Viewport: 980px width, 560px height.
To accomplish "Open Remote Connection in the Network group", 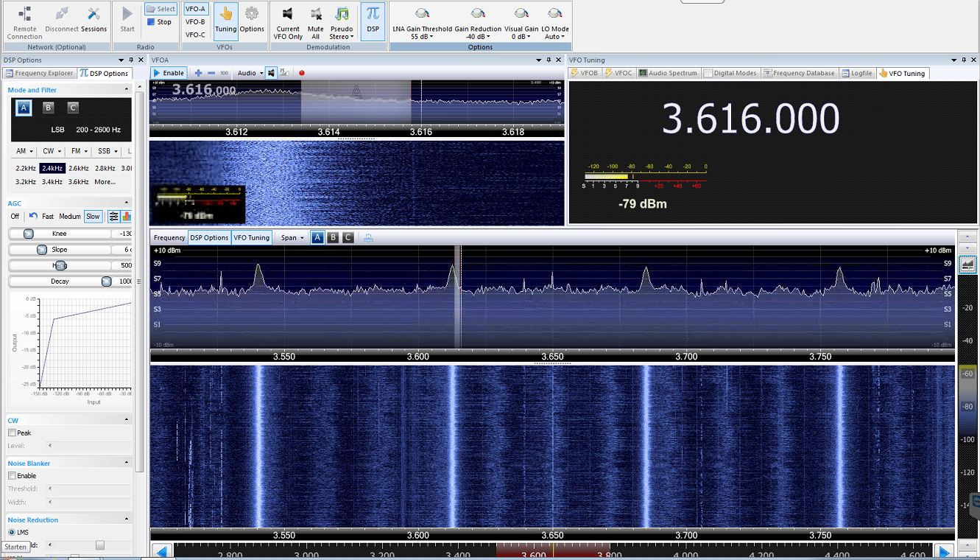I will [x=24, y=23].
